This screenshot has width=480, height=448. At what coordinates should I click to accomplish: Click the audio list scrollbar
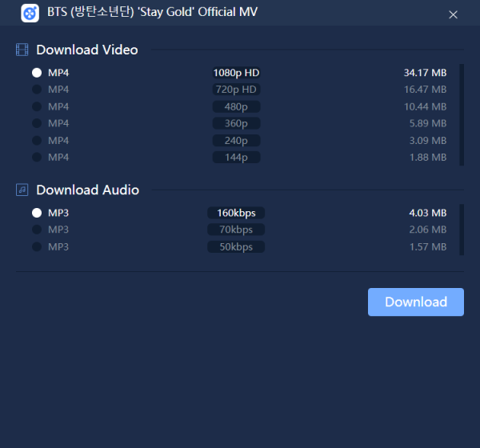462,230
